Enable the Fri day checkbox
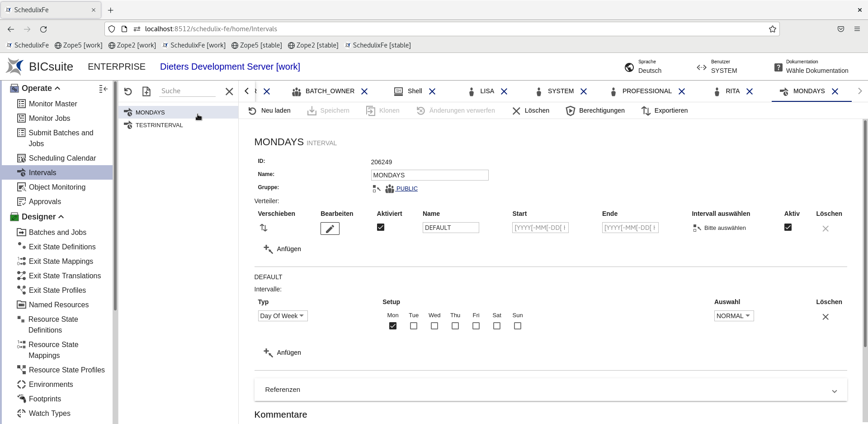Viewport: 868px width, 424px height. (x=476, y=326)
